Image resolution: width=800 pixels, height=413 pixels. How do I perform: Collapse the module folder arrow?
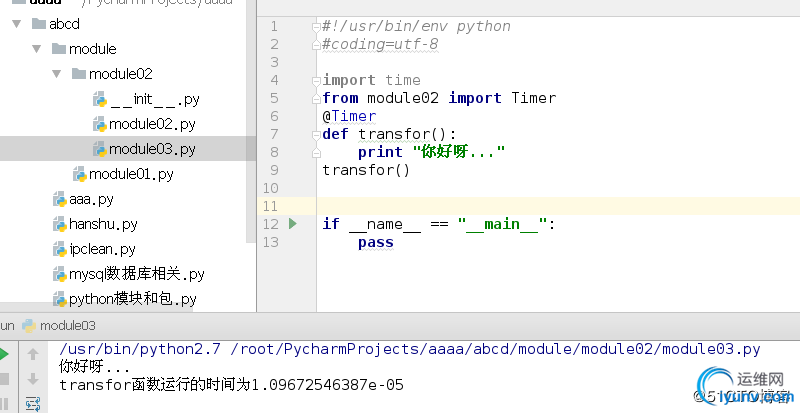[x=37, y=48]
